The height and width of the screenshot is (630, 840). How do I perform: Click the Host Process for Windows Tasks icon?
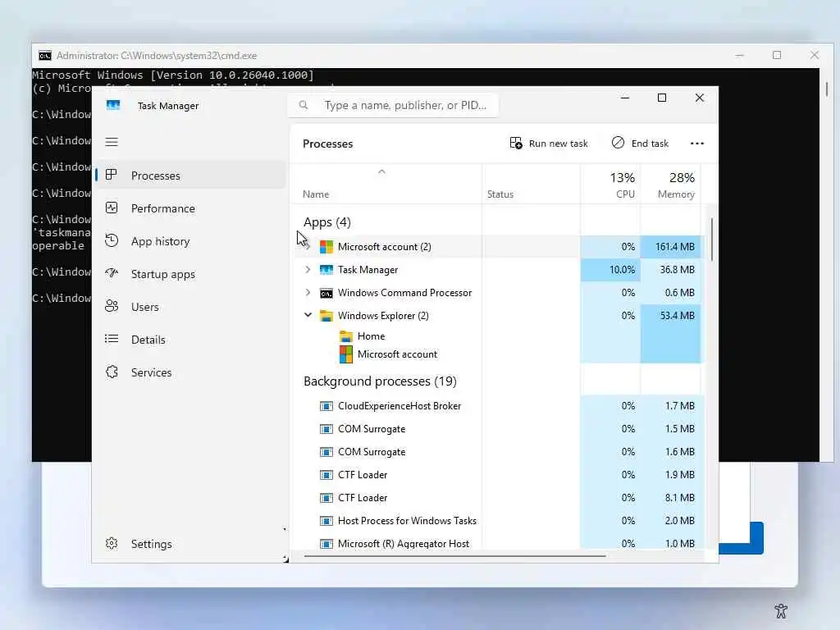pyautogui.click(x=326, y=521)
